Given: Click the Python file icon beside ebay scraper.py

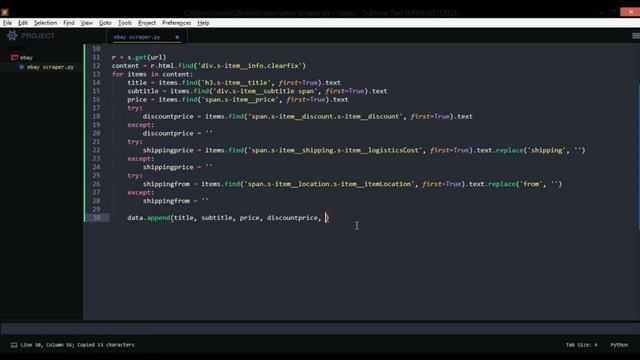Looking at the screenshot, I should (22, 67).
